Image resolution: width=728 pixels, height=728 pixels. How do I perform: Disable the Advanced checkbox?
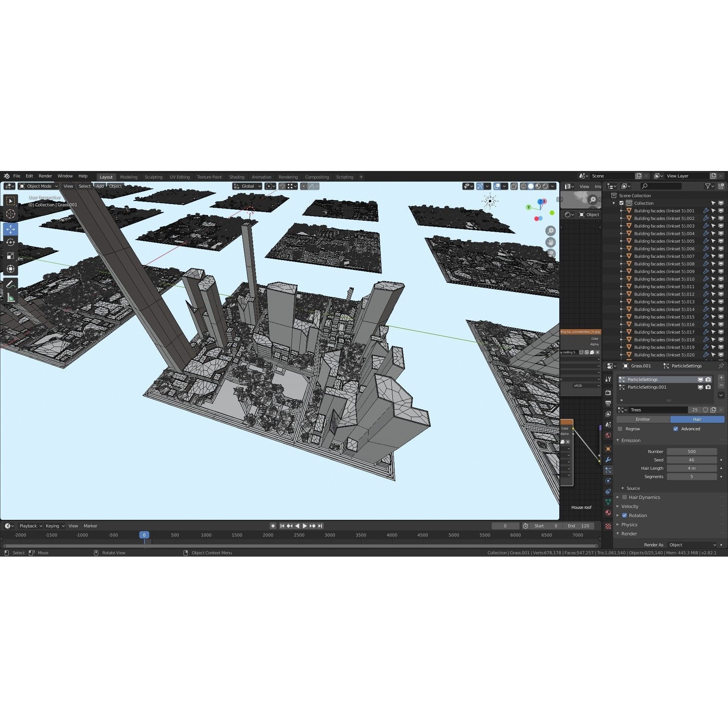(x=675, y=429)
